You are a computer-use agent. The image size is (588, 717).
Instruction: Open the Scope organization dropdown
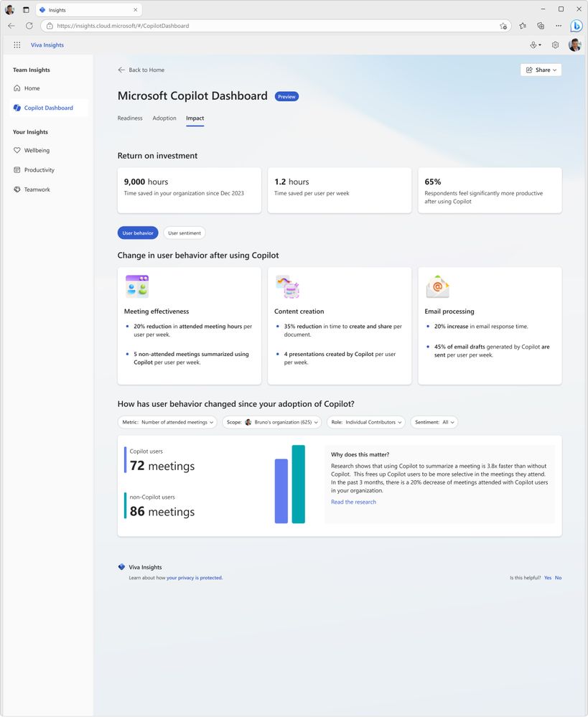[x=272, y=423]
